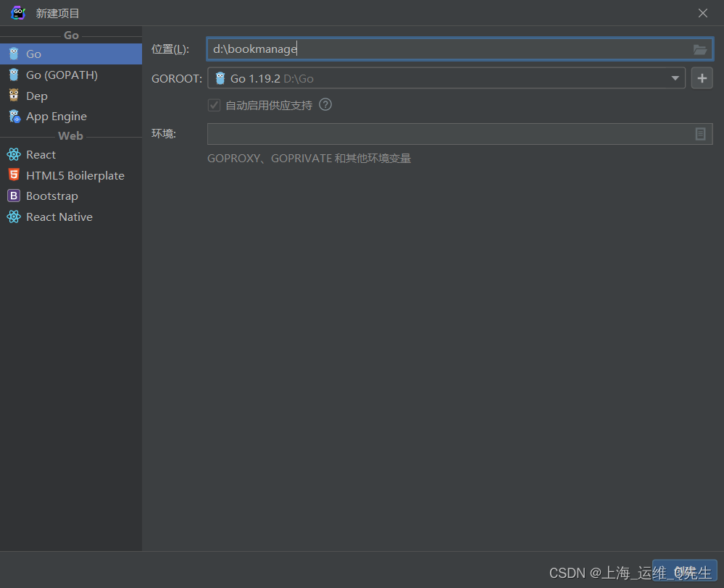Open folder browser for location
This screenshot has width=724, height=588.
[700, 49]
